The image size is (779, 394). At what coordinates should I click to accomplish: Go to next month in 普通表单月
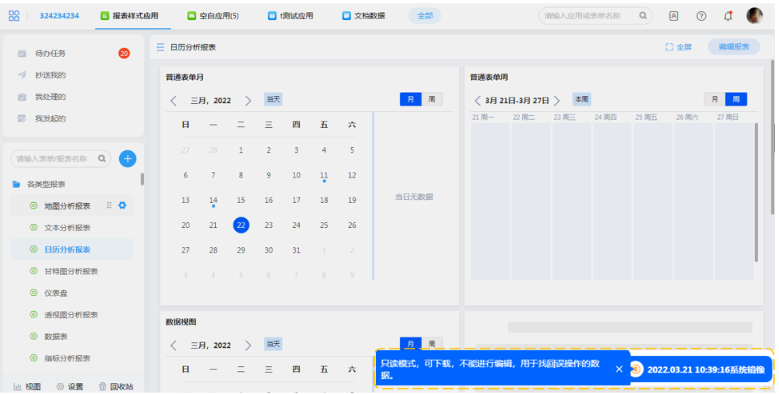248,101
